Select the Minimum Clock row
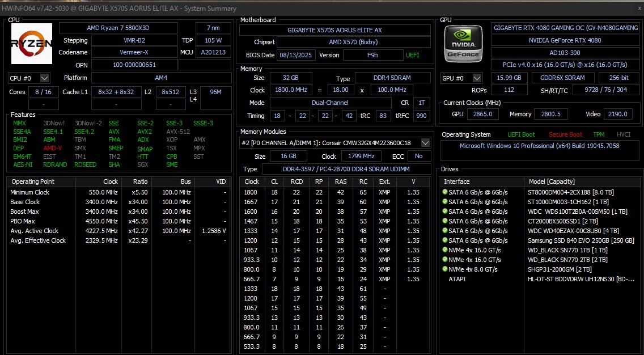The width and height of the screenshot is (644, 355). pos(118,192)
